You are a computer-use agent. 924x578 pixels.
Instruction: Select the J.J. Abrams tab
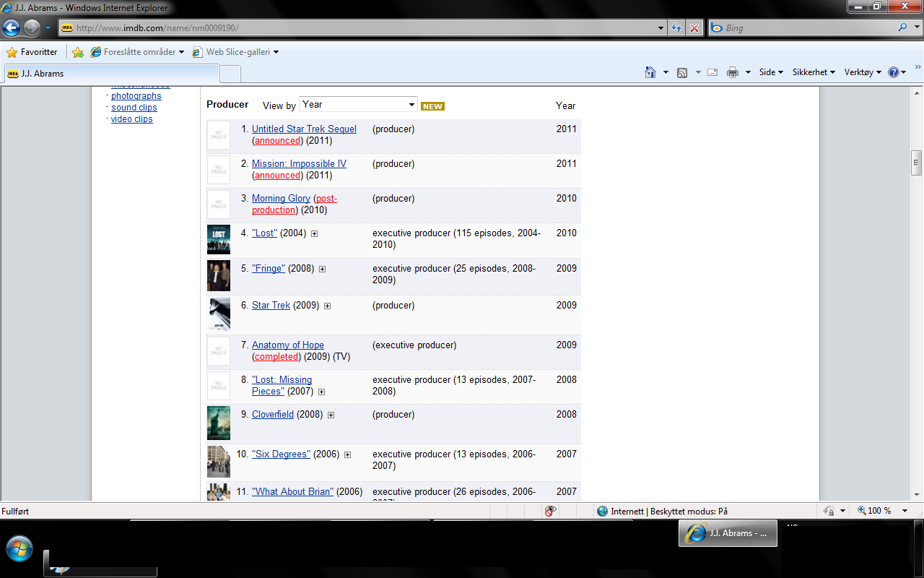click(111, 74)
